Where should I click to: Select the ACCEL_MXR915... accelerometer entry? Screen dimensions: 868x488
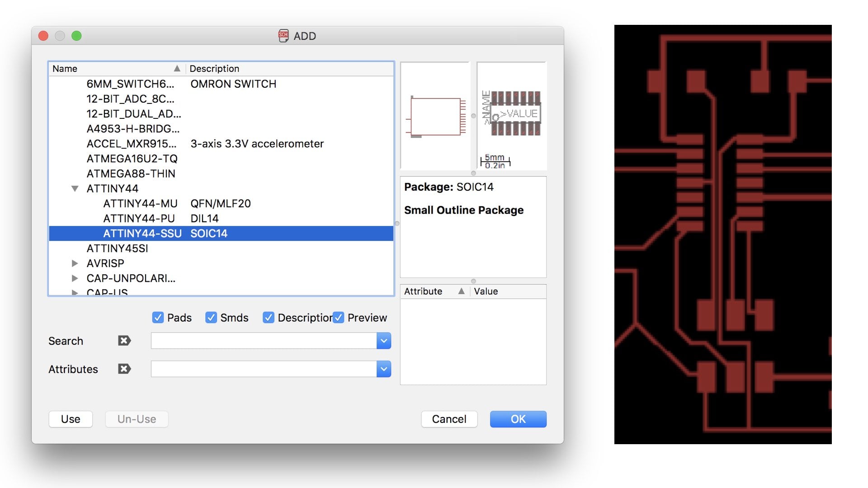(x=221, y=143)
